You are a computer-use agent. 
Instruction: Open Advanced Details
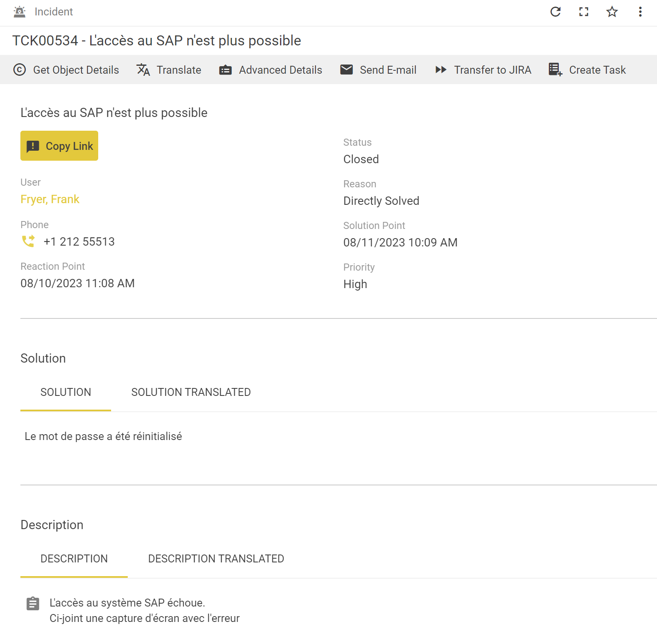[270, 70]
